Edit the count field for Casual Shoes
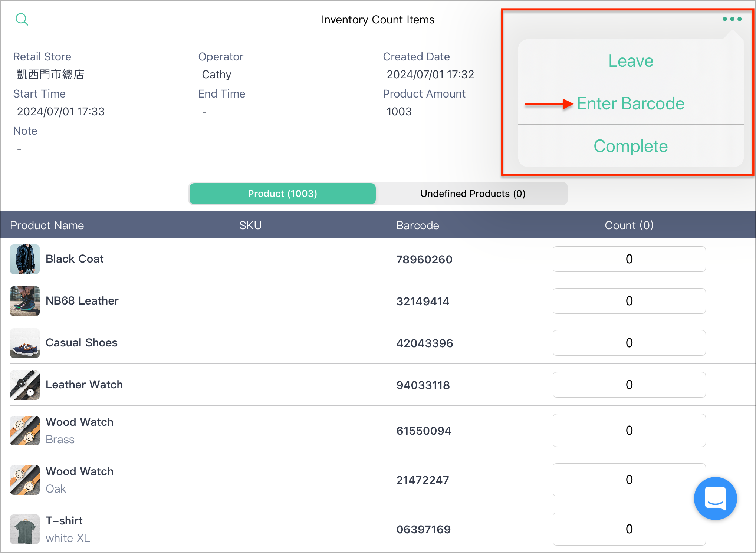Screen dimensions: 756x553 629,343
